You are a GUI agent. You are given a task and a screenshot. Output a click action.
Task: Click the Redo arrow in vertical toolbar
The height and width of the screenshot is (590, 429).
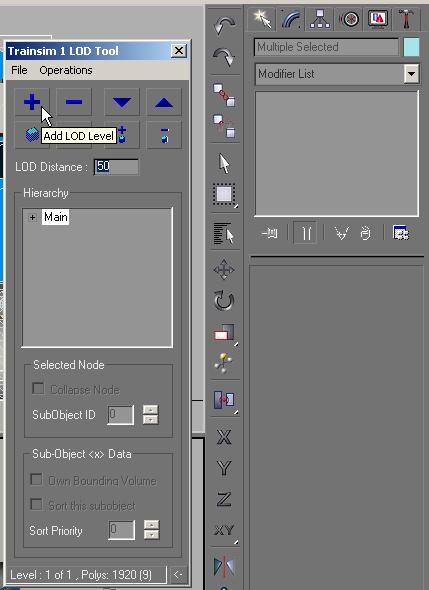(x=224, y=57)
